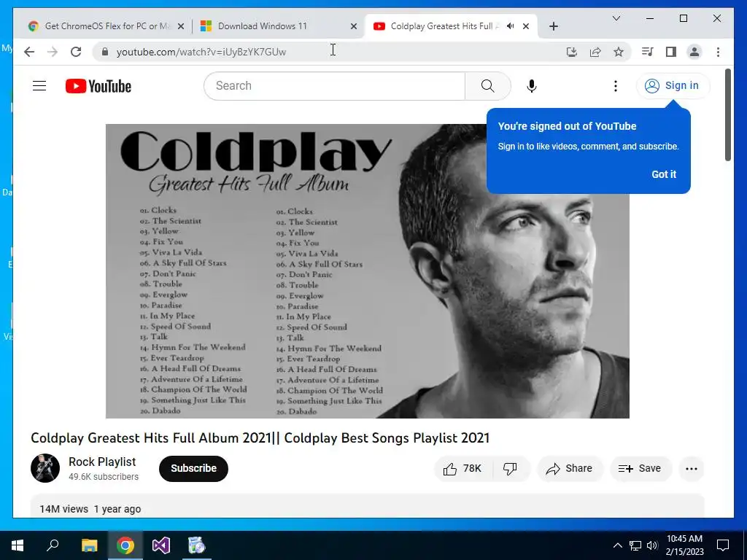Click the install app icon in address bar
This screenshot has height=560, width=747.
click(x=572, y=52)
